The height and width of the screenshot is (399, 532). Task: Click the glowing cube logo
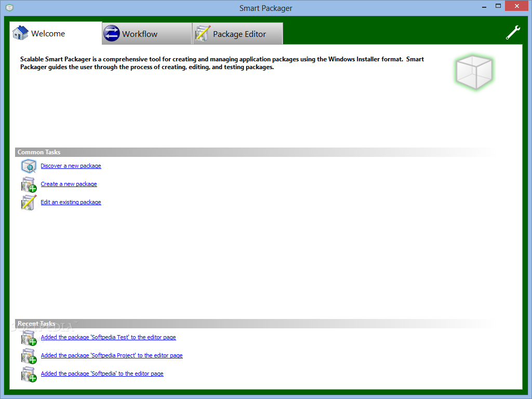pyautogui.click(x=474, y=72)
